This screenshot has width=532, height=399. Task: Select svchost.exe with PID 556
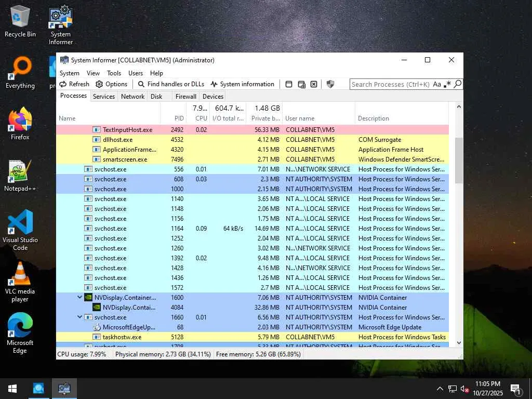(x=252, y=169)
